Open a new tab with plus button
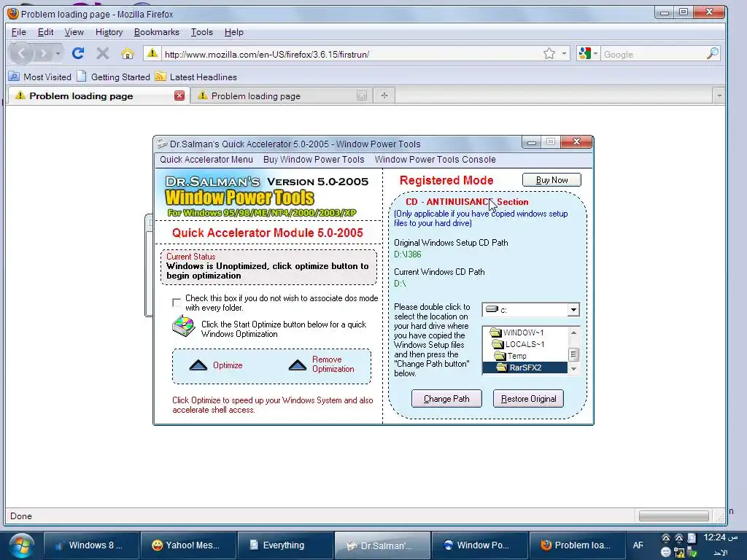The image size is (747, 560). coord(384,96)
